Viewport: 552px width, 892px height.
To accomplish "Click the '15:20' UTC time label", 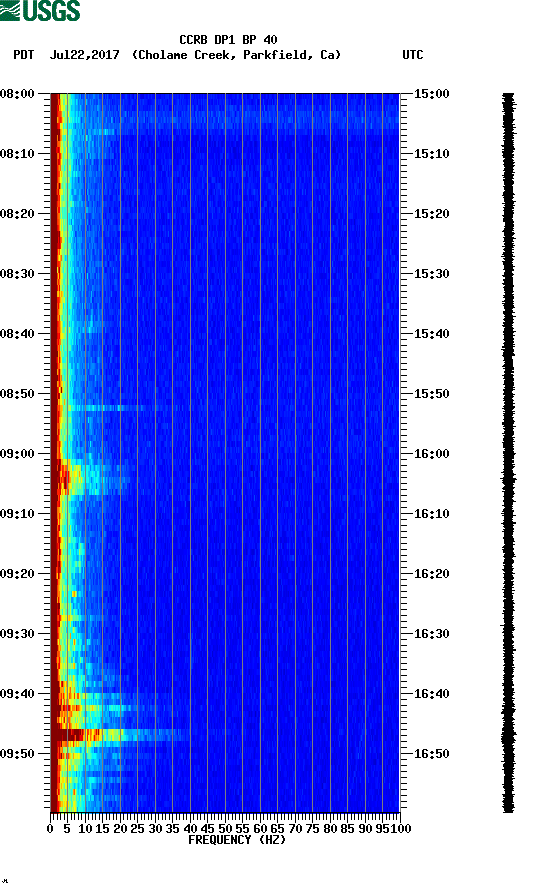I will coord(431,214).
